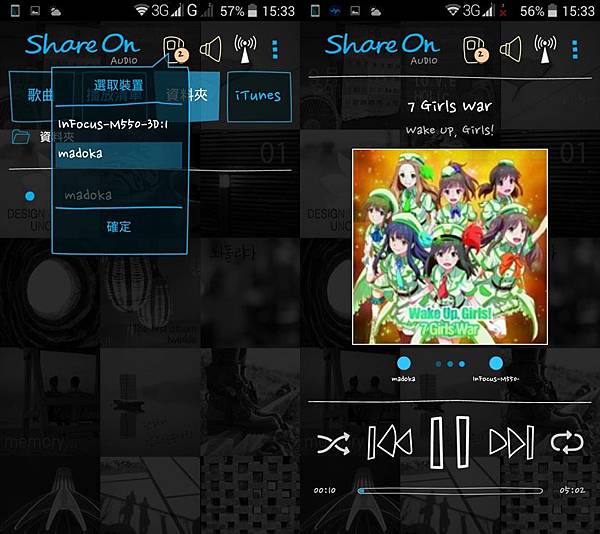Choose InFocus-M550-3D:1 device in list
Image resolution: width=600 pixels, height=534 pixels.
[119, 124]
